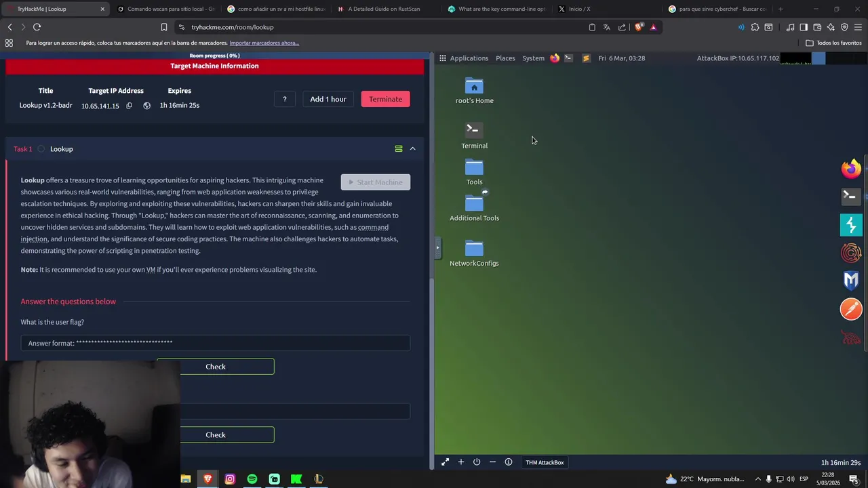Show hidden system tray icons
The height and width of the screenshot is (488, 868).
pyautogui.click(x=758, y=479)
